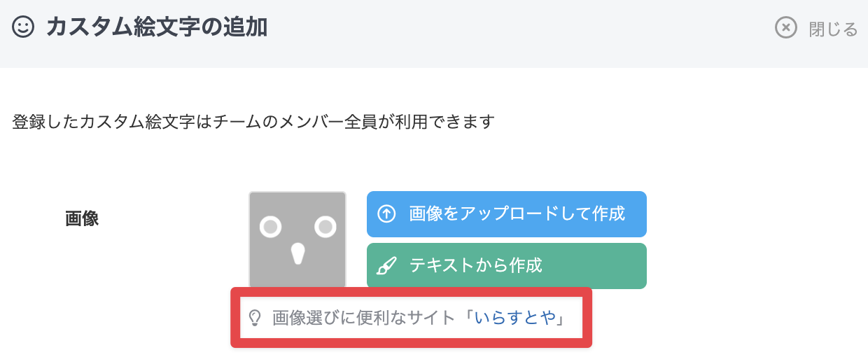Viewport: 868px width, 364px height.
Task: Click the smiley face icon in header
Action: [x=23, y=28]
